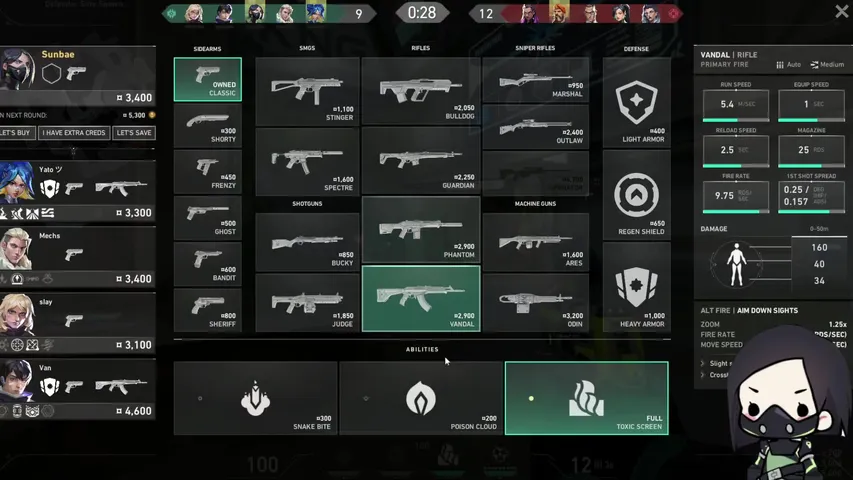Click the equip speed 1 sec stat
This screenshot has height=480, width=853.
(x=811, y=104)
